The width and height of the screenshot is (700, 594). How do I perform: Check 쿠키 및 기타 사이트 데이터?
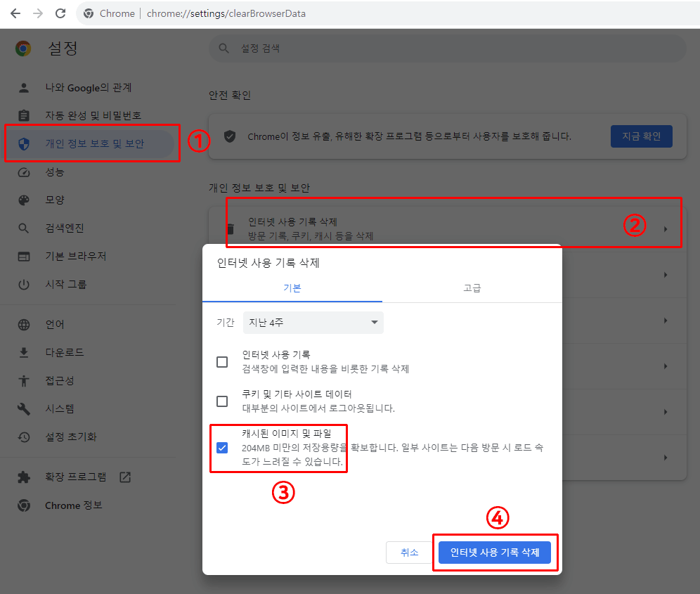coord(222,402)
